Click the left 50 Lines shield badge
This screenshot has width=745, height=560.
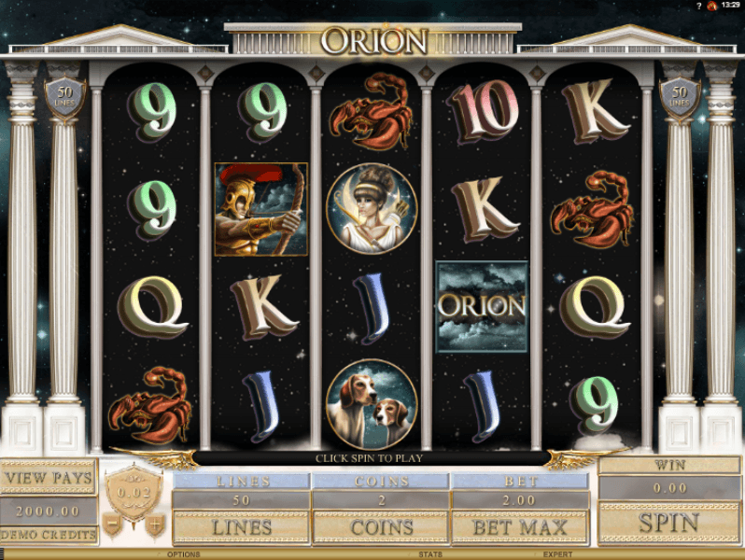click(65, 97)
